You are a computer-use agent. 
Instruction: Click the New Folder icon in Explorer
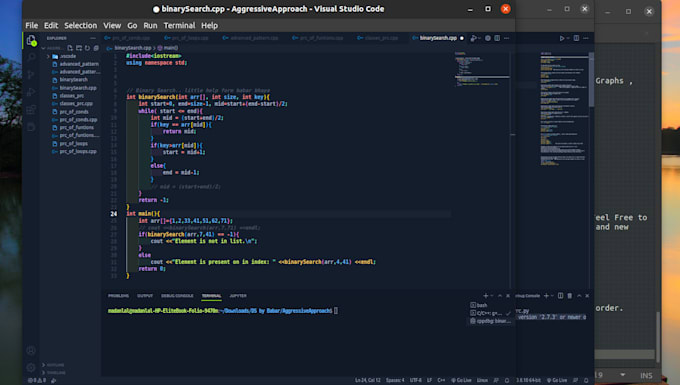(x=79, y=48)
